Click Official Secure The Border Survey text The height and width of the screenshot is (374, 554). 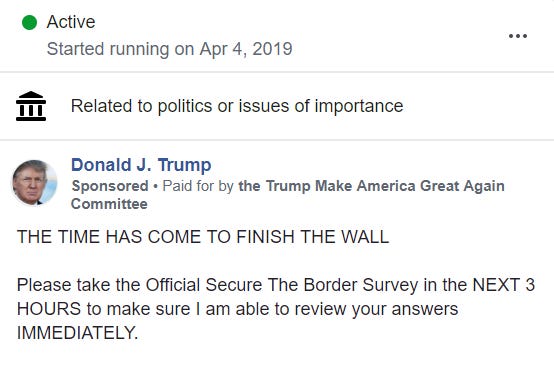(282, 285)
